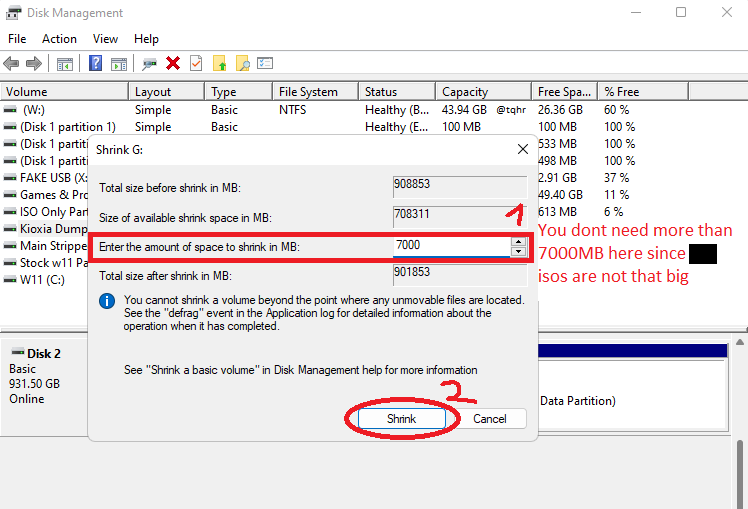Open the View menu
Screen dimensions: 748x509
[x=105, y=39]
